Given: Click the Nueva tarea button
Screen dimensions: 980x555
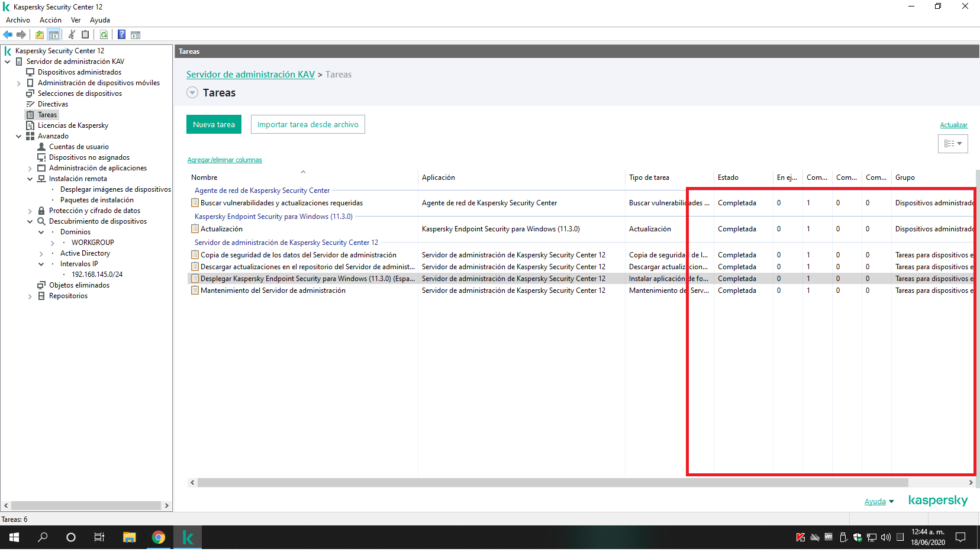Looking at the screenshot, I should click(214, 124).
